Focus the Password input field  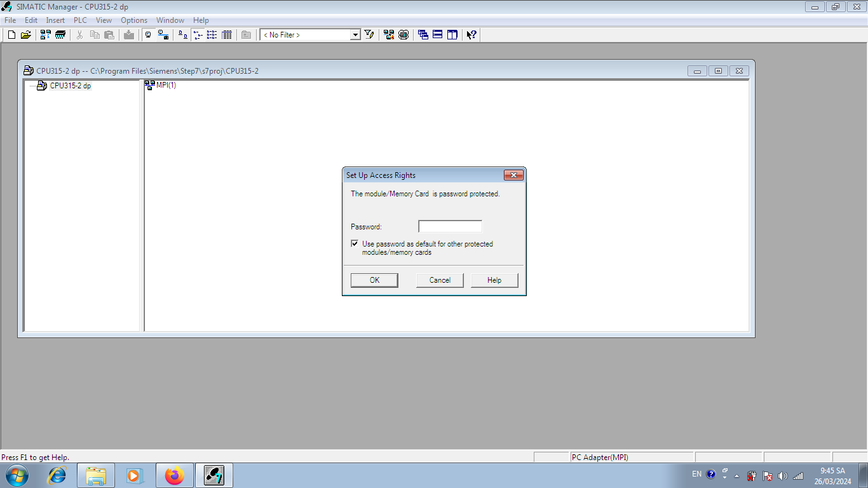(450, 226)
